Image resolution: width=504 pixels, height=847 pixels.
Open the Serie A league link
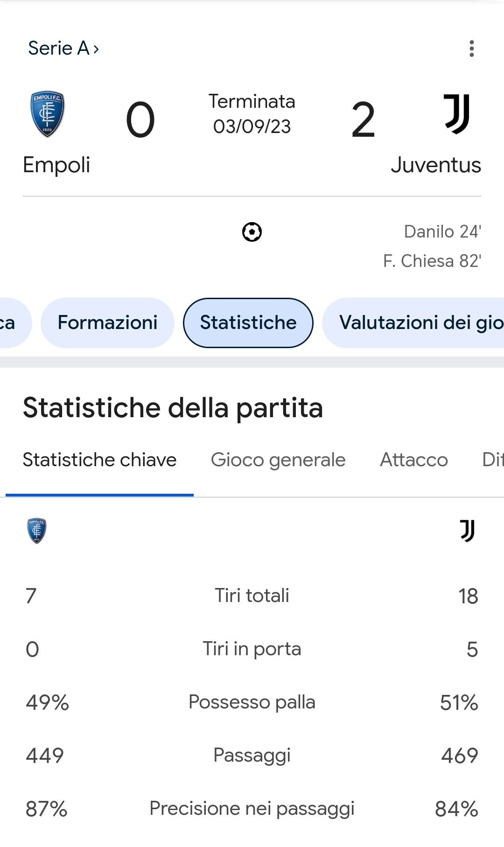(63, 48)
